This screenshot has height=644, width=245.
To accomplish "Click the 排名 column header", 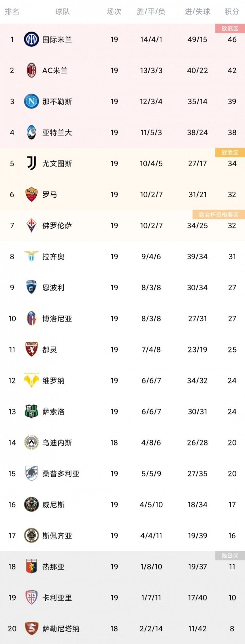I will tap(12, 12).
